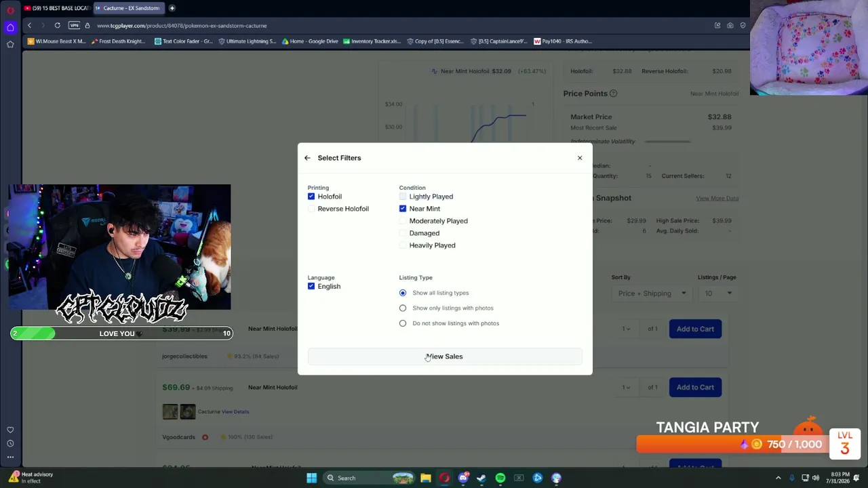Open Spotify from the taskbar
The width and height of the screenshot is (868, 488).
(500, 478)
